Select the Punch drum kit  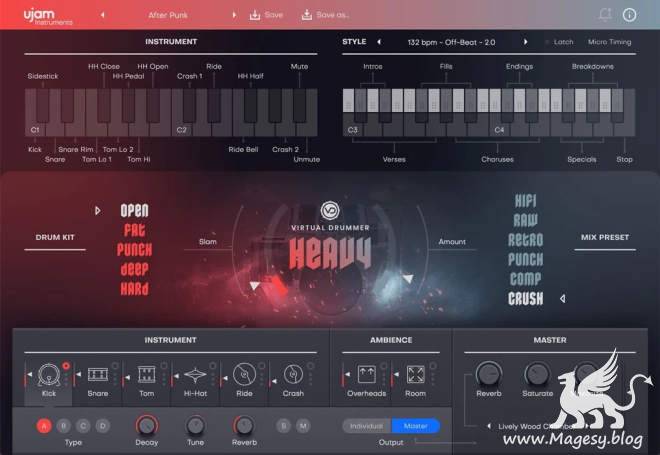[x=134, y=250]
